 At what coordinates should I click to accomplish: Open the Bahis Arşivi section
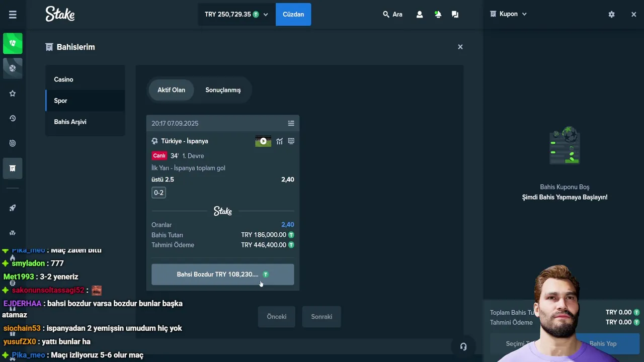coord(85,122)
